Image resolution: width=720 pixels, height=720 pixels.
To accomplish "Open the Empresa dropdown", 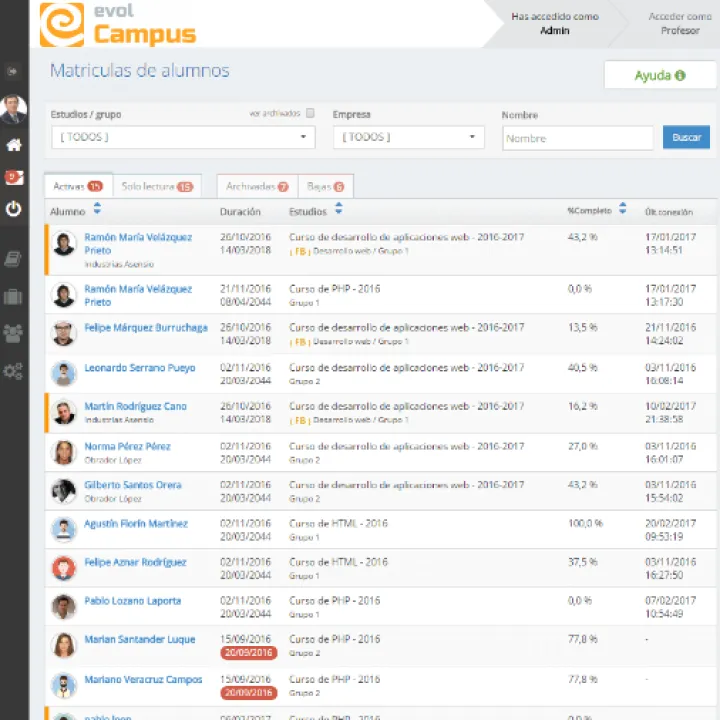I will (x=409, y=137).
